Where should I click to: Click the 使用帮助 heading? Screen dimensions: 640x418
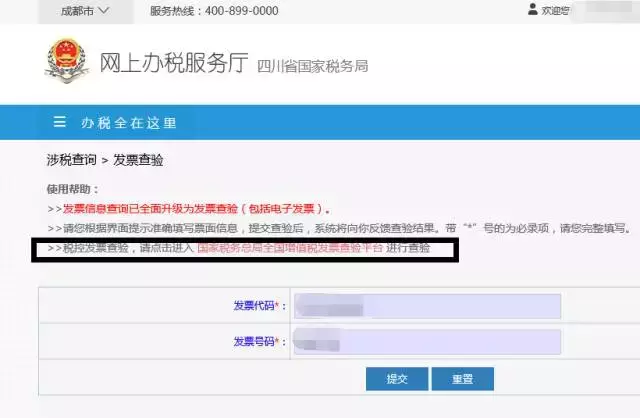(72, 189)
